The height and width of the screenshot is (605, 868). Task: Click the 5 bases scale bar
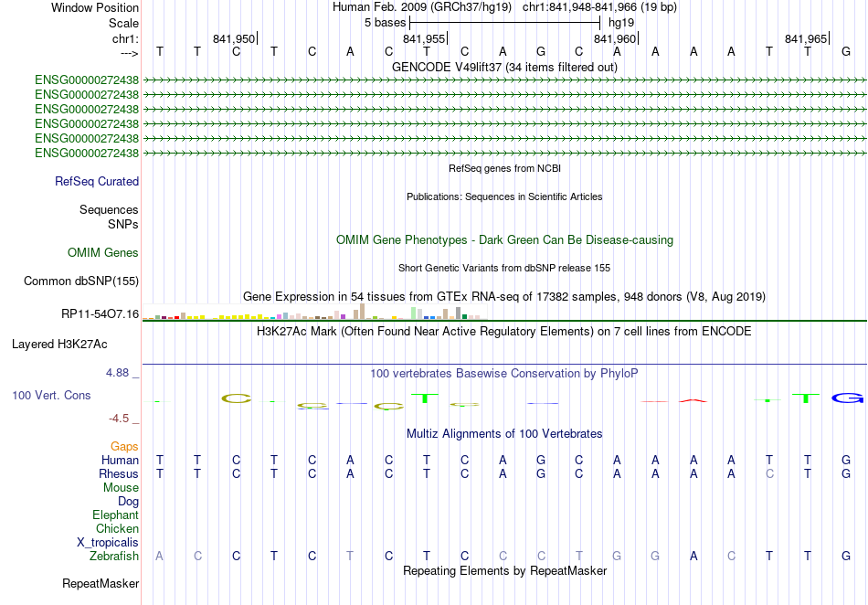click(x=505, y=23)
